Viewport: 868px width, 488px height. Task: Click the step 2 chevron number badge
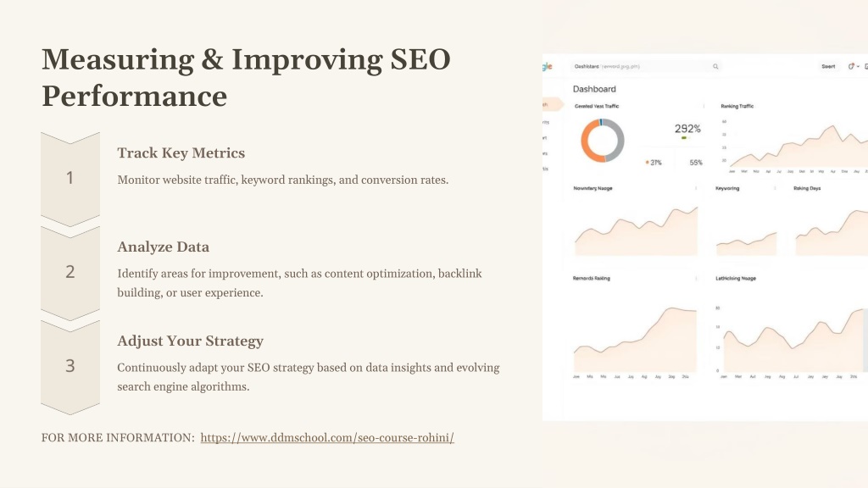[x=70, y=272]
